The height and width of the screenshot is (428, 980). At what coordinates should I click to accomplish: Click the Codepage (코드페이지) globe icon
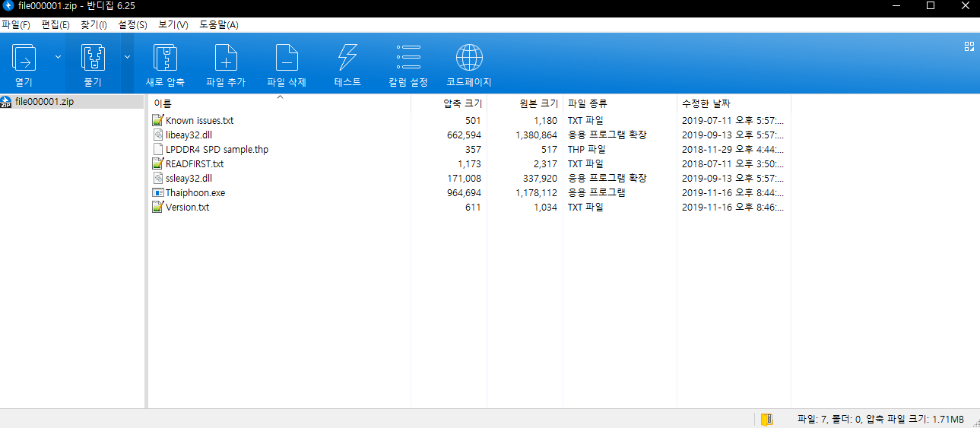[x=469, y=58]
